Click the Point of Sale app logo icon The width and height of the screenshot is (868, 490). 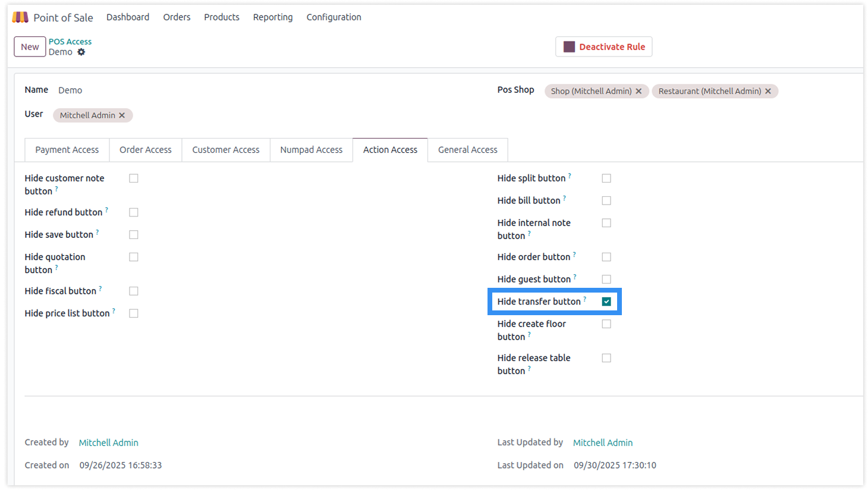(20, 17)
